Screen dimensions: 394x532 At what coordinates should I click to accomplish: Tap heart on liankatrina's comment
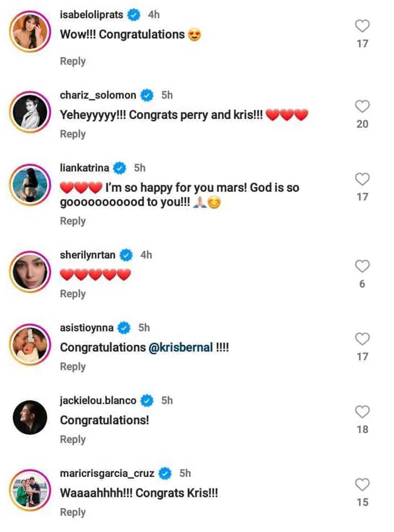tap(362, 179)
